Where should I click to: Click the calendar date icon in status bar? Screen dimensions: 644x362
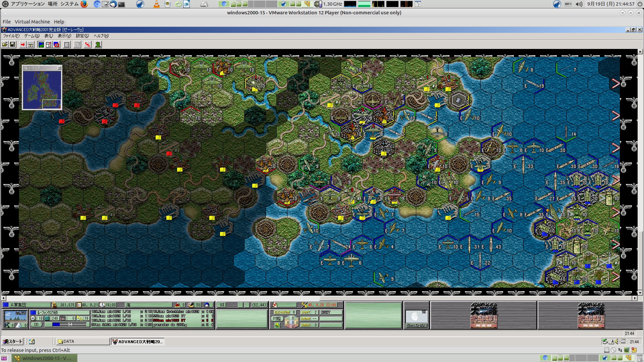coord(79,305)
